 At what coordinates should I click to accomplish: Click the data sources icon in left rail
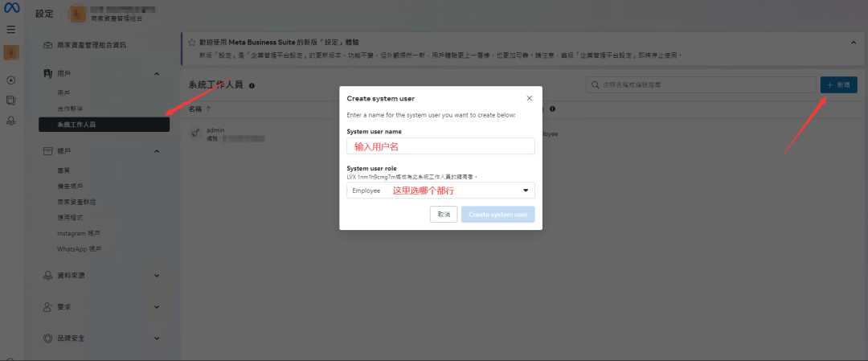click(11, 120)
